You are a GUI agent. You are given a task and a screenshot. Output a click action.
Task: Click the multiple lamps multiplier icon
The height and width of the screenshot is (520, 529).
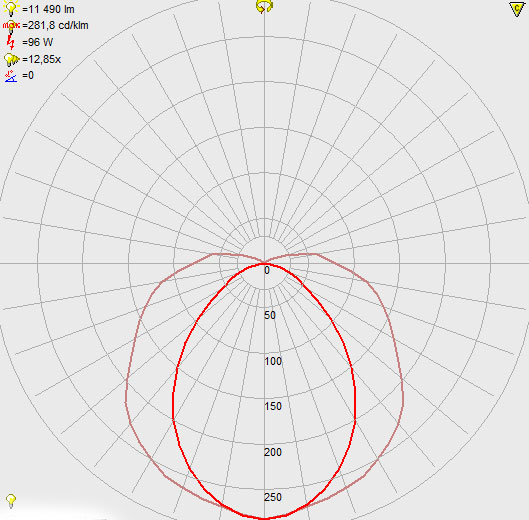pos(11,60)
